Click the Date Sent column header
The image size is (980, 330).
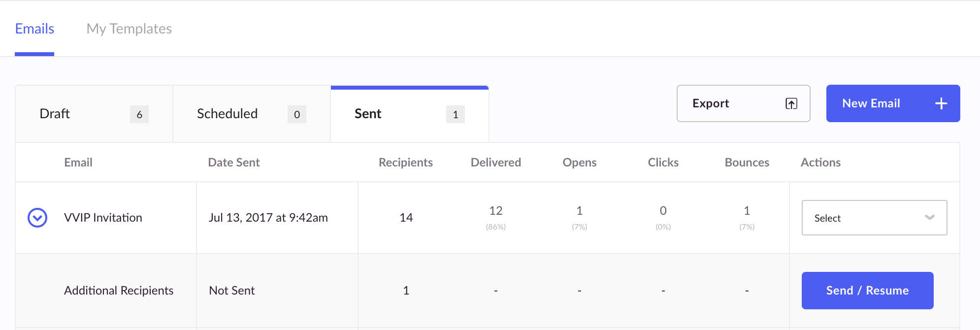(x=234, y=163)
